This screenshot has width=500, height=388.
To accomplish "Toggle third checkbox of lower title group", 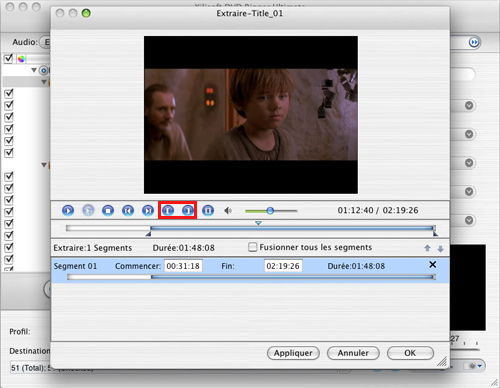I will click(x=9, y=200).
